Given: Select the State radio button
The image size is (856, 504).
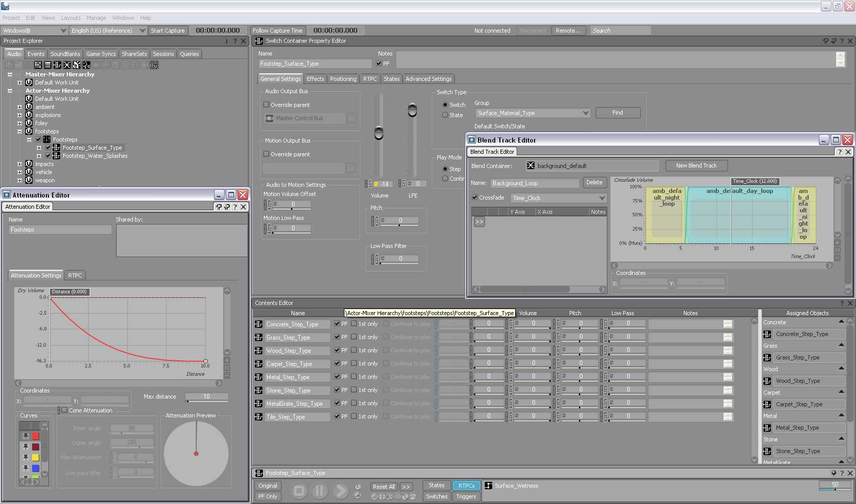Looking at the screenshot, I should click(445, 115).
